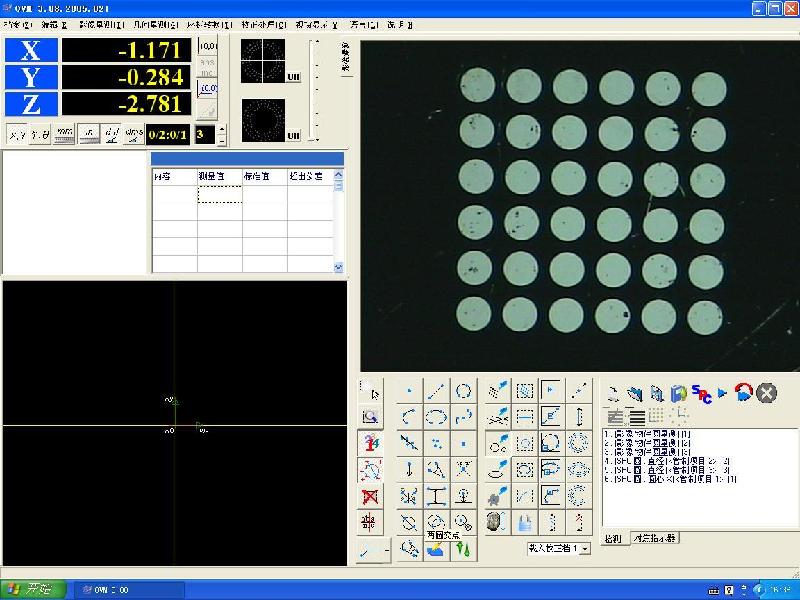Image resolution: width=800 pixels, height=600 pixels.
Task: Select the circle measurement tool
Action: point(464,391)
